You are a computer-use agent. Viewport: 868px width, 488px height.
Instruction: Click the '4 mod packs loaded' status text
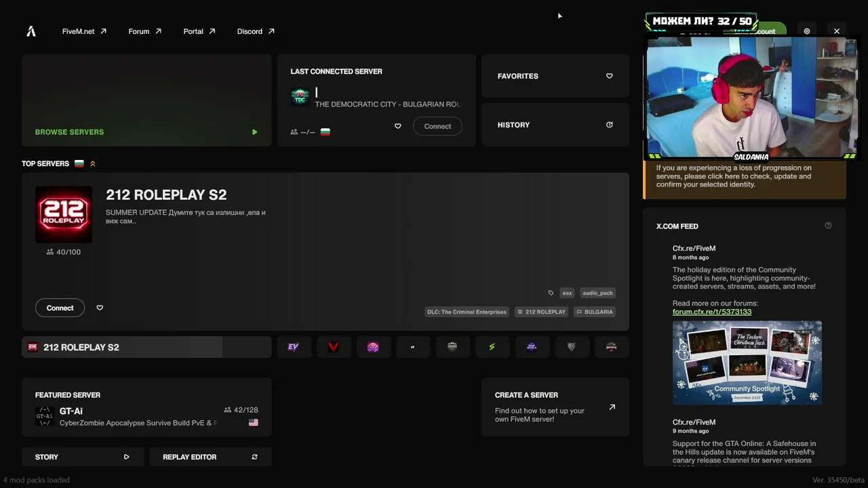point(37,480)
